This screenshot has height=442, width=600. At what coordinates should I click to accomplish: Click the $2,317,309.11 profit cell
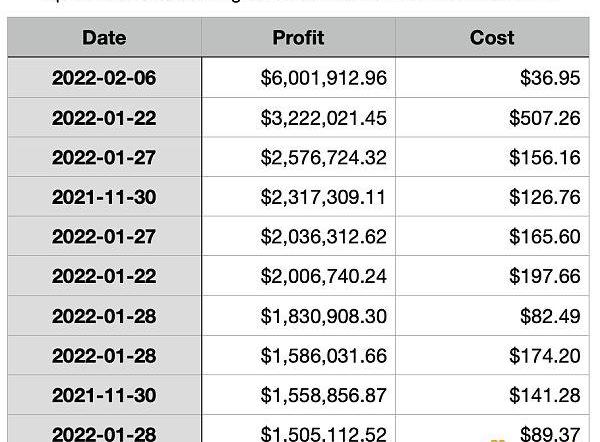[x=323, y=197]
